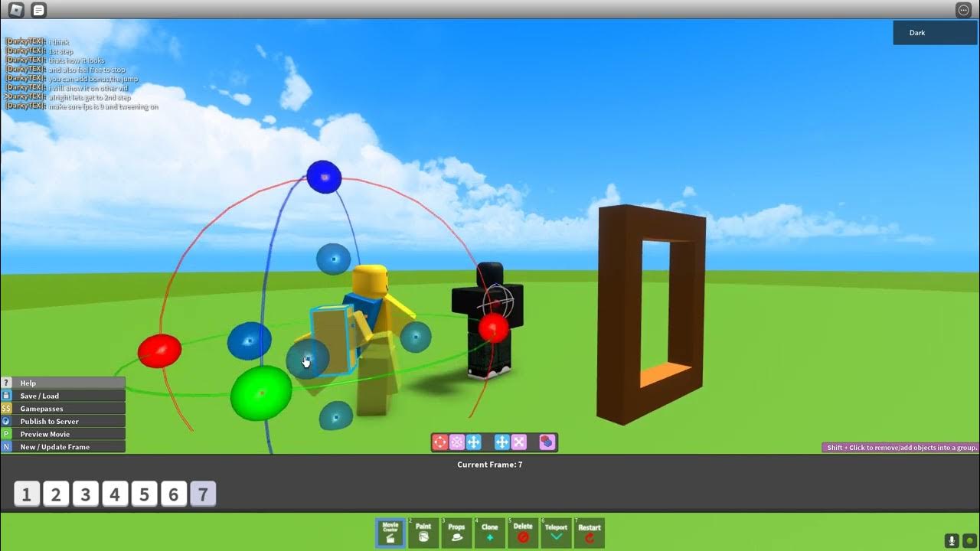Image resolution: width=980 pixels, height=551 pixels.
Task: Open the more options ellipsis icon
Action: pyautogui.click(x=963, y=10)
